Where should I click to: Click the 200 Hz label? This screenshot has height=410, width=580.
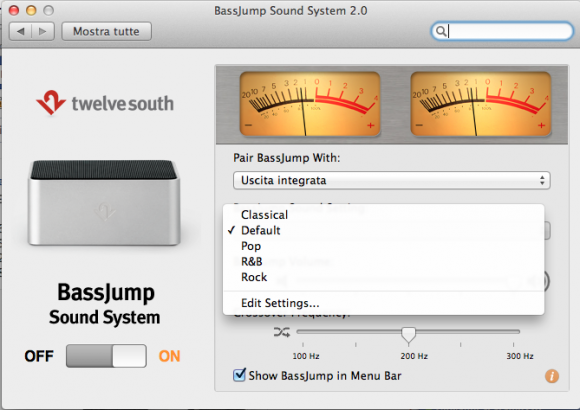pyautogui.click(x=414, y=356)
